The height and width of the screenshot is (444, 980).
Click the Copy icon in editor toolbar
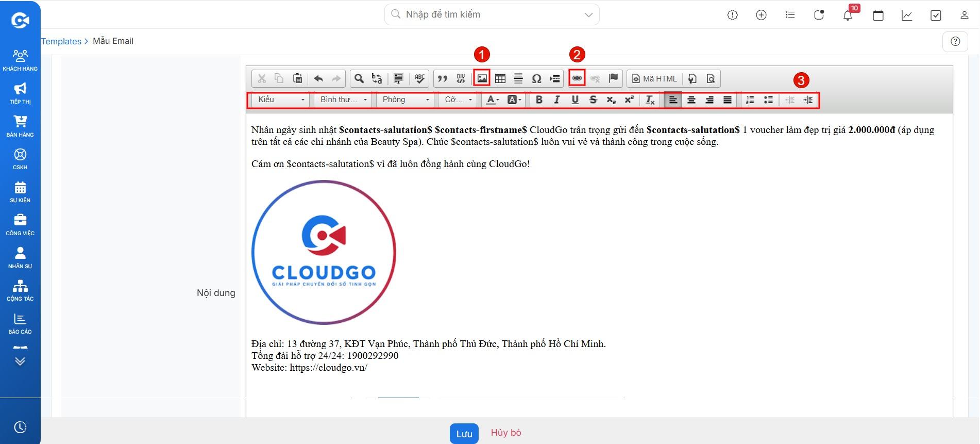pyautogui.click(x=279, y=78)
